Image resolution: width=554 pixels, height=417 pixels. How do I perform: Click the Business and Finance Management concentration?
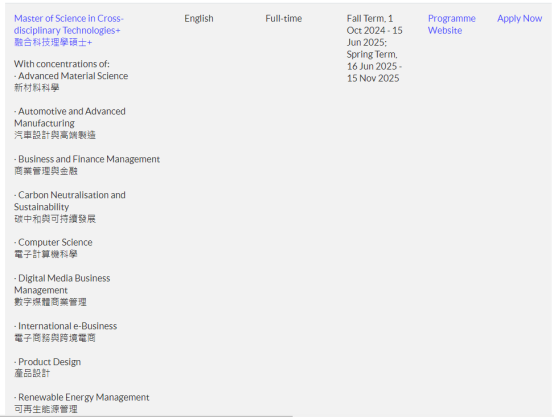87,159
